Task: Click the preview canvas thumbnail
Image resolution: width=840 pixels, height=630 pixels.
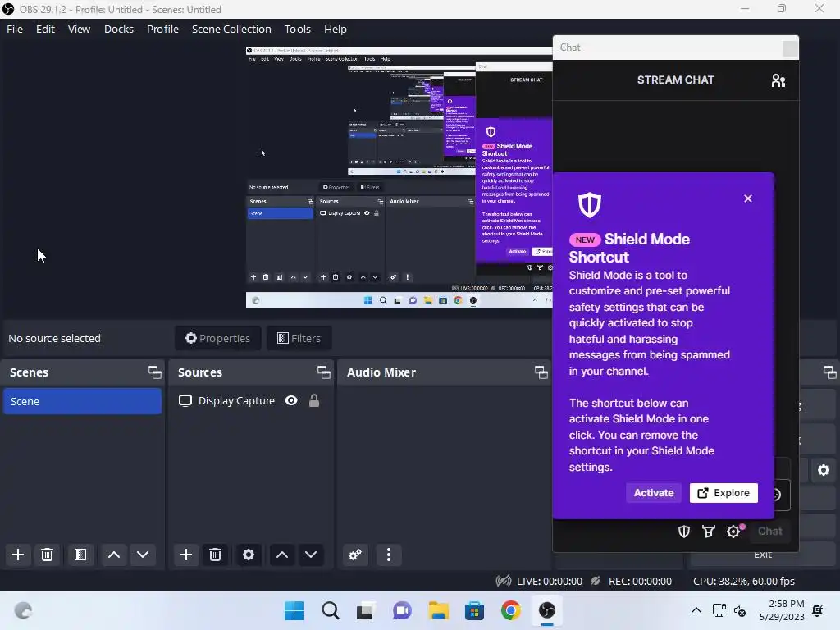Action: pos(399,177)
